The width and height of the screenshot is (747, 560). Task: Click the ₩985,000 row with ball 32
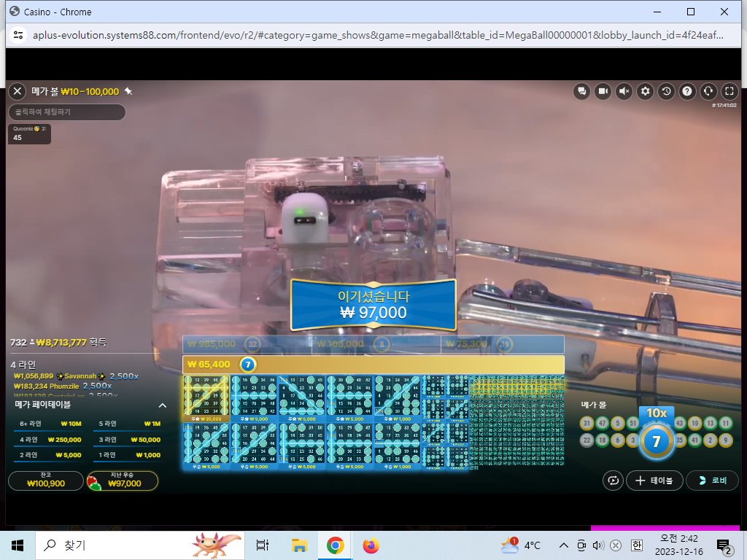click(x=247, y=344)
